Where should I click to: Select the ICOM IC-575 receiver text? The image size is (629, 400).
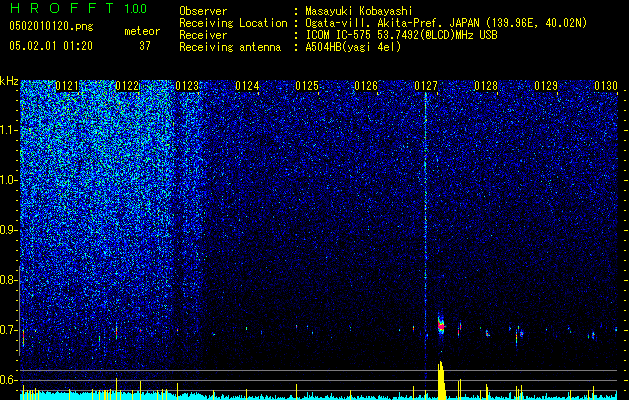(402, 35)
